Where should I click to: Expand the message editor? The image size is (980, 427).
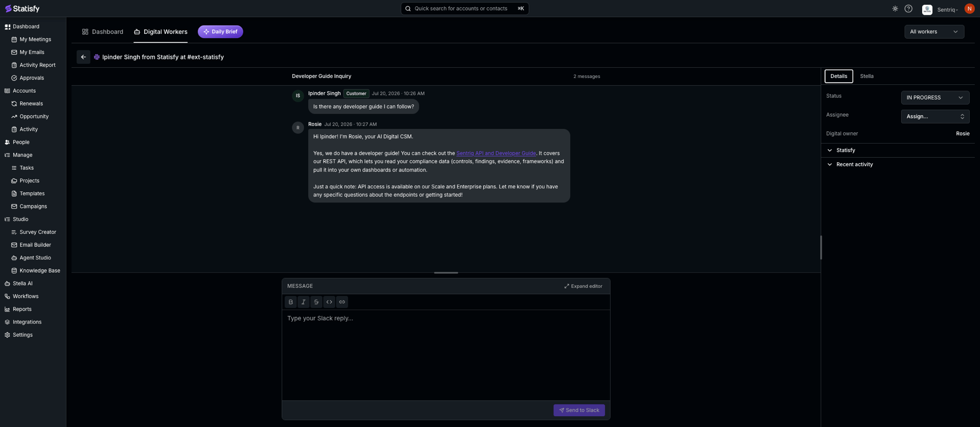coord(583,286)
